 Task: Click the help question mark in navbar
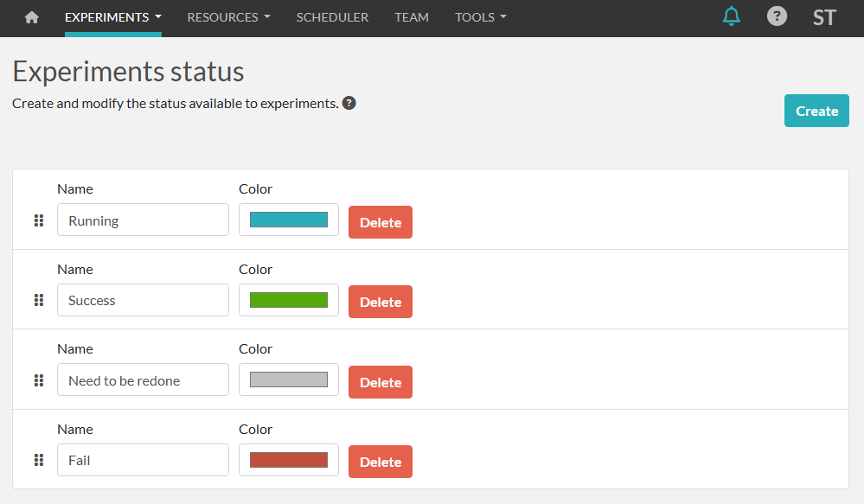click(777, 16)
